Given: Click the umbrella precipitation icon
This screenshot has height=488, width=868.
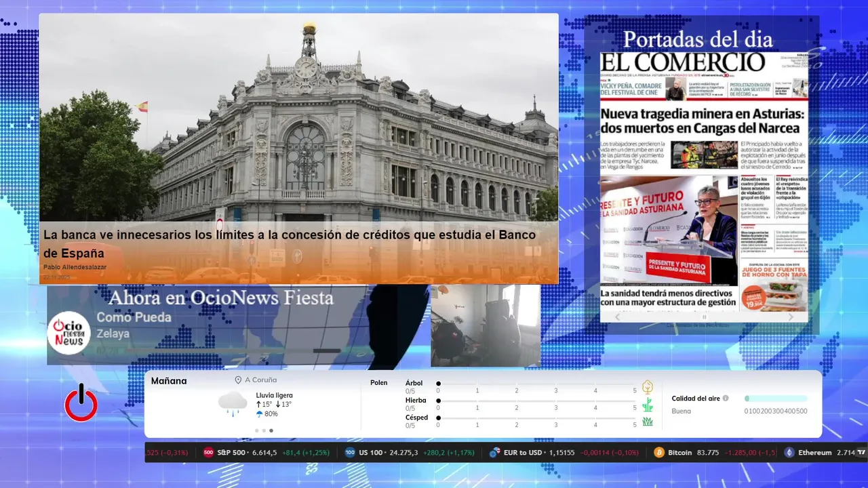Looking at the screenshot, I should click(x=259, y=414).
